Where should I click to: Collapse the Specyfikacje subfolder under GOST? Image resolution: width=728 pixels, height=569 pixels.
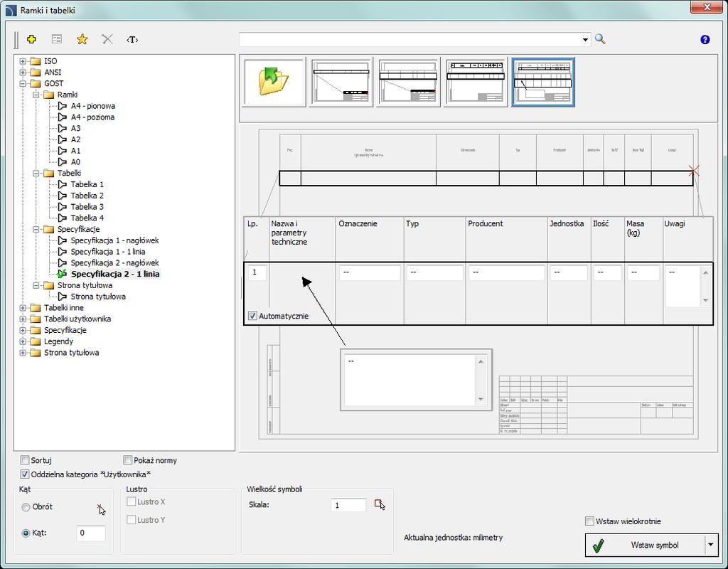click(36, 230)
